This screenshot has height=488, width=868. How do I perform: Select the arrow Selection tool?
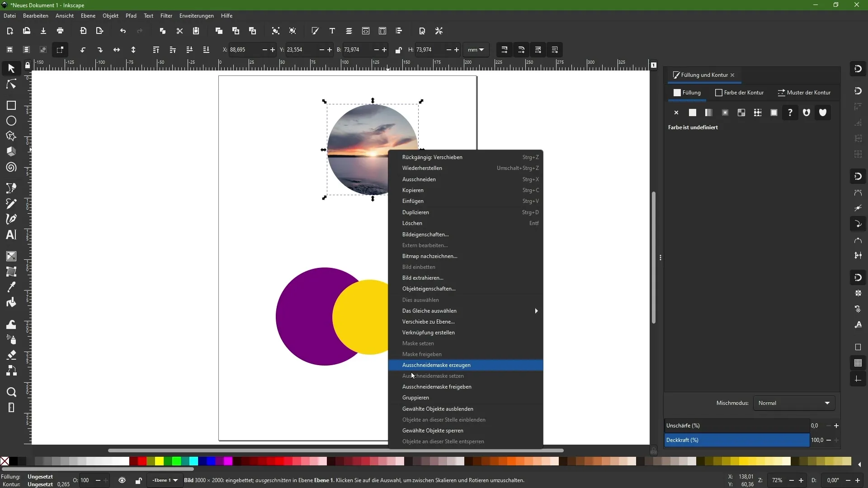pyautogui.click(x=11, y=68)
